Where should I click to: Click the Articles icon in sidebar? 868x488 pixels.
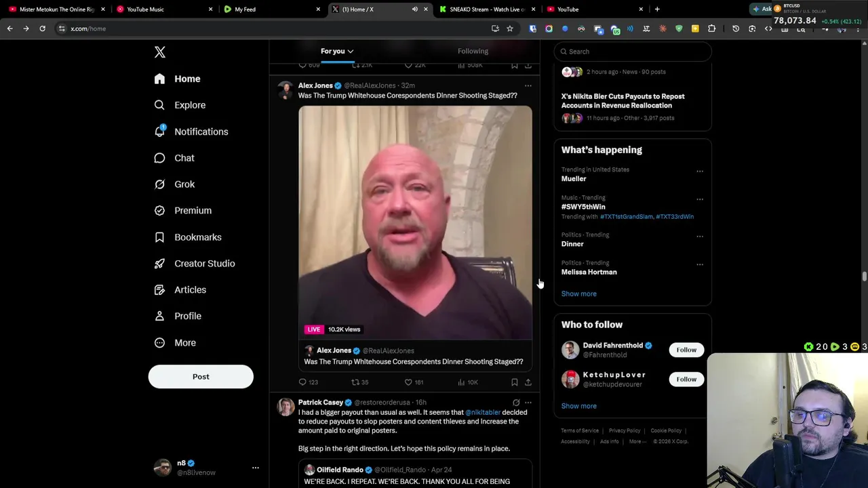coord(159,289)
